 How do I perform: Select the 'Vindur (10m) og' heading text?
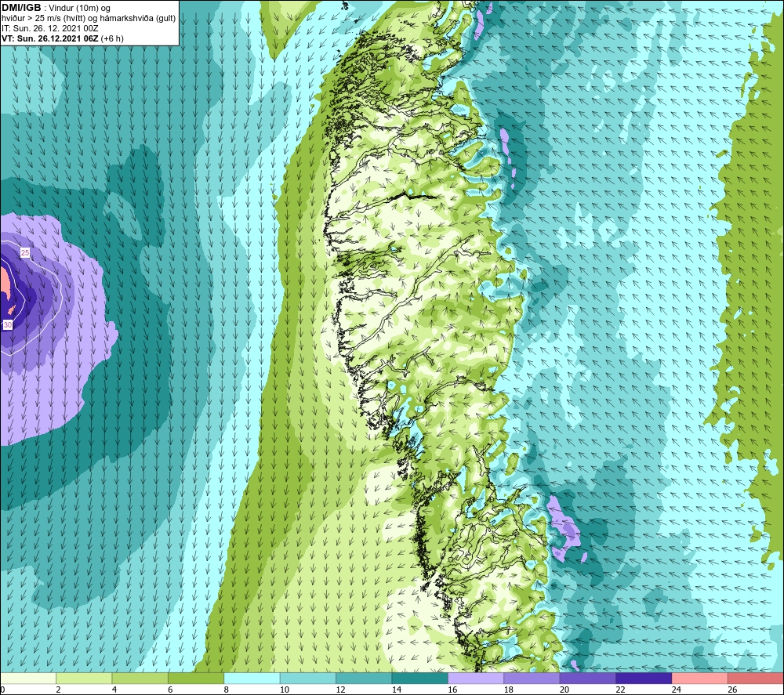[x=79, y=8]
